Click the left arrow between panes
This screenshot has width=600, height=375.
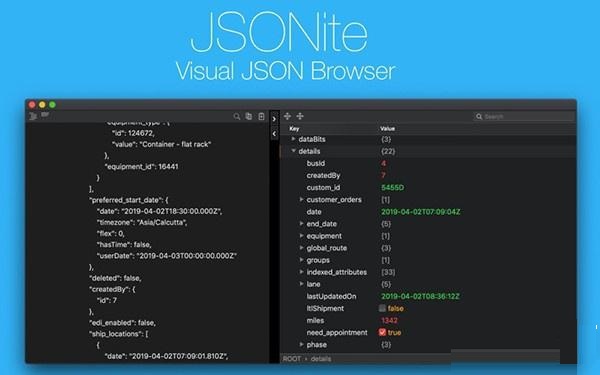[x=274, y=134]
